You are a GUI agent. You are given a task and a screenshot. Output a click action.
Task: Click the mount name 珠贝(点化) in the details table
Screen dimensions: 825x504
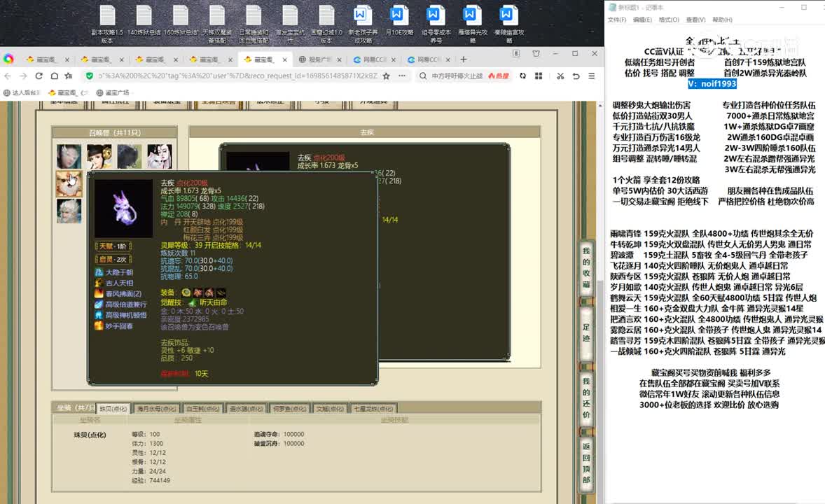[x=90, y=435]
